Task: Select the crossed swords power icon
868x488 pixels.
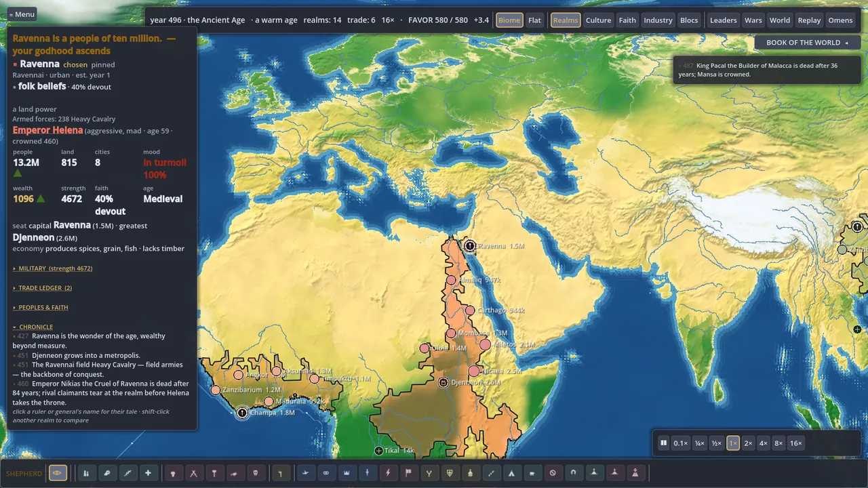Action: (x=194, y=473)
